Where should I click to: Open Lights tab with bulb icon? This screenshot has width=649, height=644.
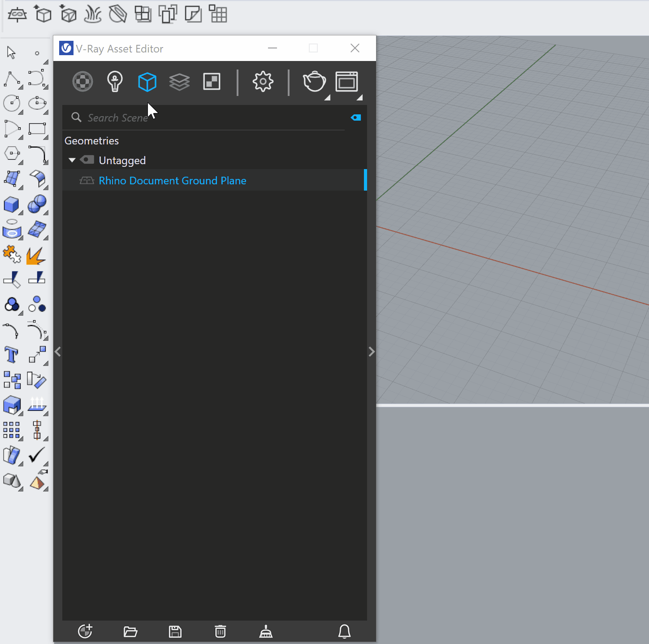[x=115, y=82]
